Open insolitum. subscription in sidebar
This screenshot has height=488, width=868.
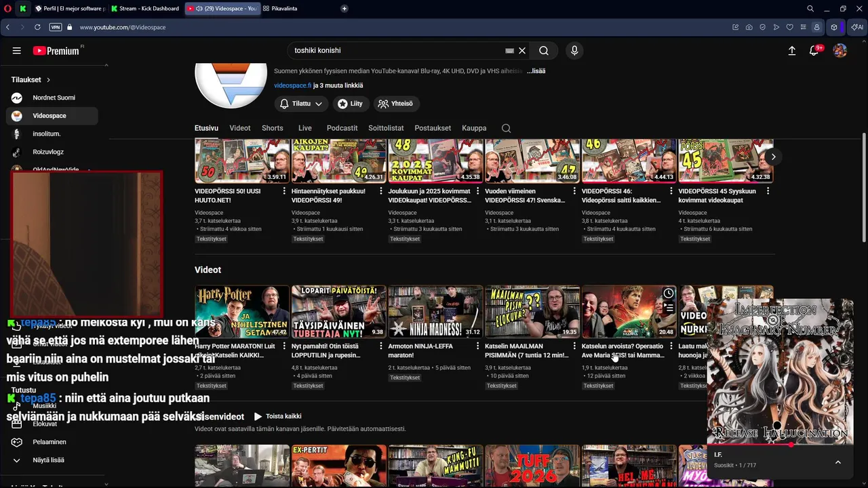[x=52, y=134]
